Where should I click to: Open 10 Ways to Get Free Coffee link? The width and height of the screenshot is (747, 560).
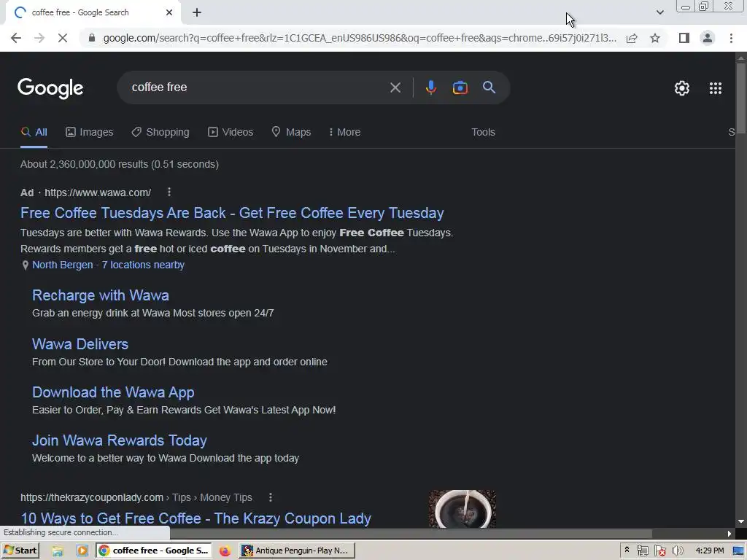tap(196, 518)
